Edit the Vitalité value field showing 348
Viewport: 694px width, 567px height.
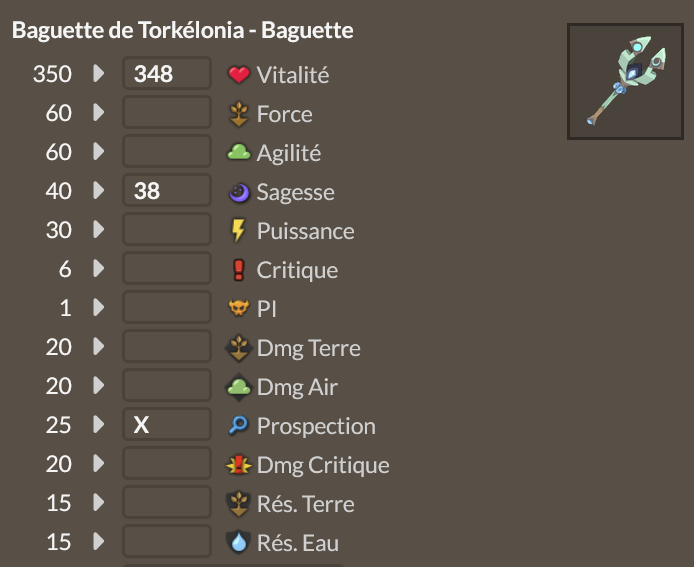coord(167,75)
